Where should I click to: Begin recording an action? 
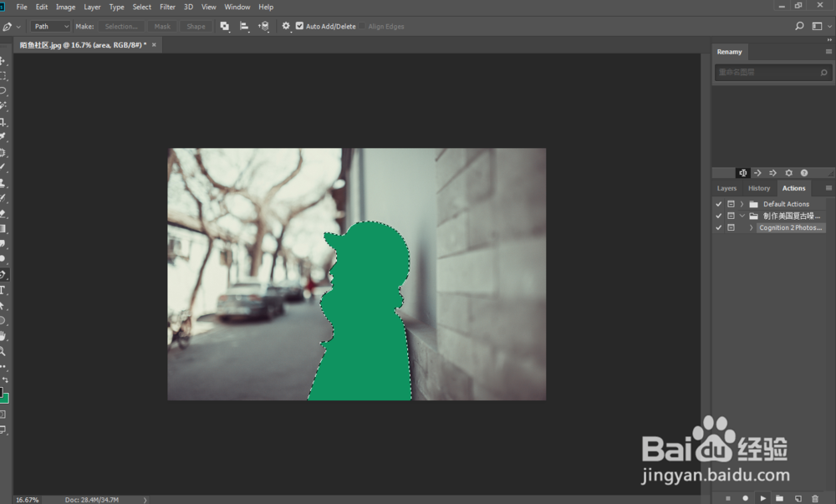point(746,498)
